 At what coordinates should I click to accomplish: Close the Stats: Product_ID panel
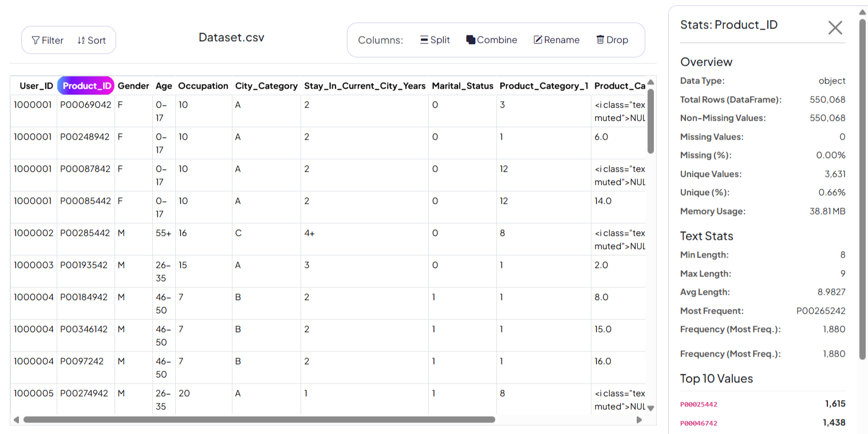coord(835,27)
